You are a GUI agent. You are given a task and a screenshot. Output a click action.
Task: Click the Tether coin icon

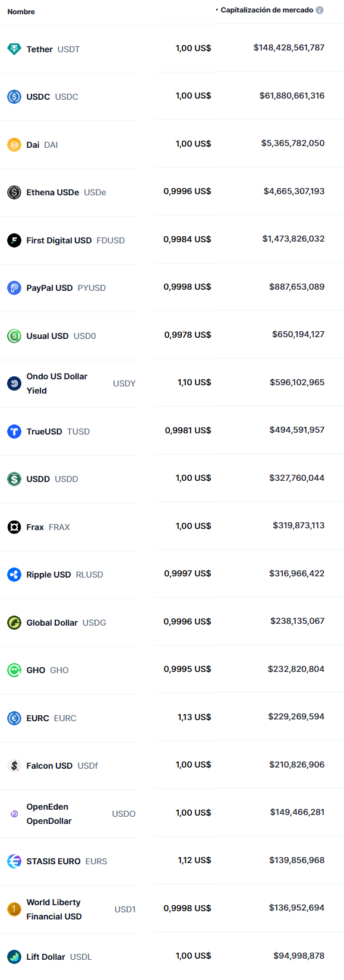click(x=14, y=49)
